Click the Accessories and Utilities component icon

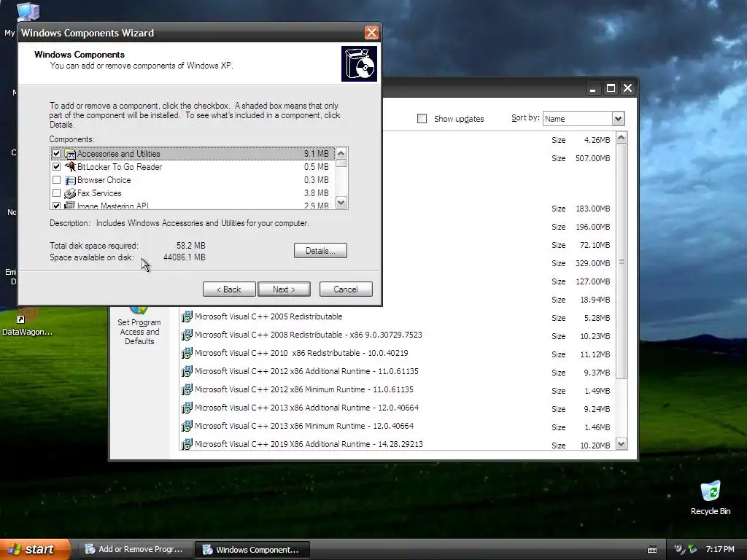point(70,154)
